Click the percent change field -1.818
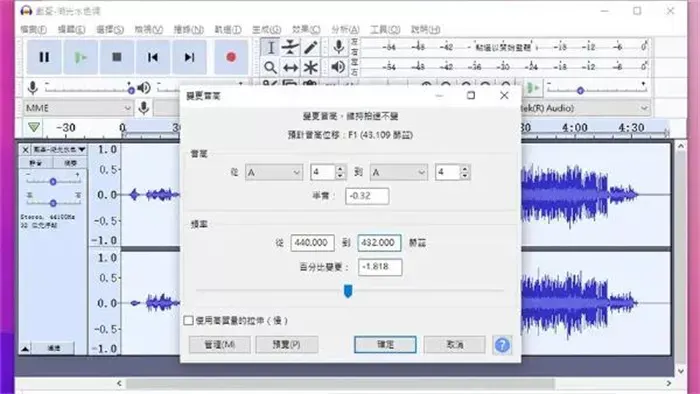The height and width of the screenshot is (394, 700). coord(380,267)
